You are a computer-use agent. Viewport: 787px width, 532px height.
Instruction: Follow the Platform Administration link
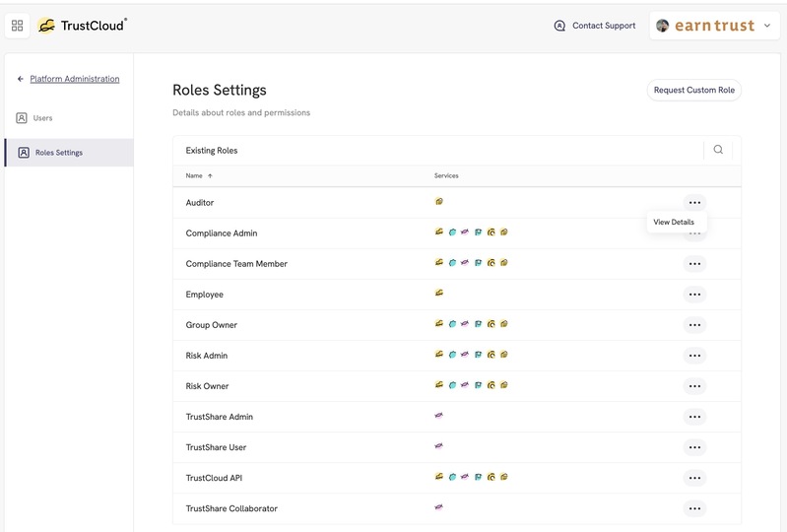(75, 79)
